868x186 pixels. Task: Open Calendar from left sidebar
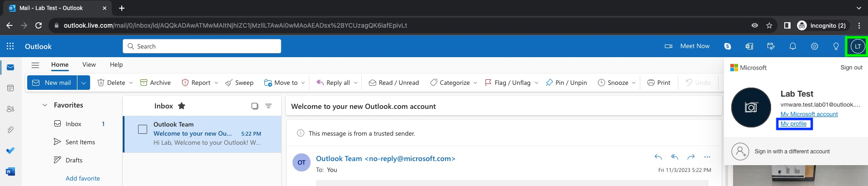pos(10,88)
